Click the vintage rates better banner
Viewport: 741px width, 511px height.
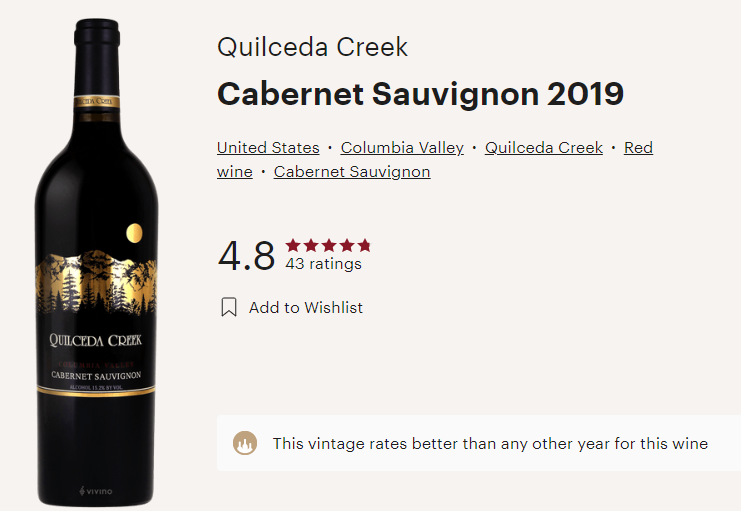479,443
